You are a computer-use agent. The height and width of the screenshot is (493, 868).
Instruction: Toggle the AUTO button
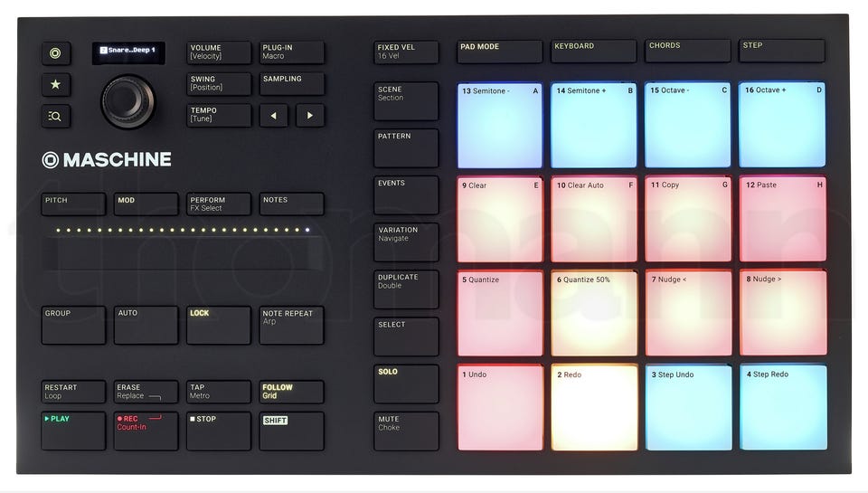coord(146,325)
